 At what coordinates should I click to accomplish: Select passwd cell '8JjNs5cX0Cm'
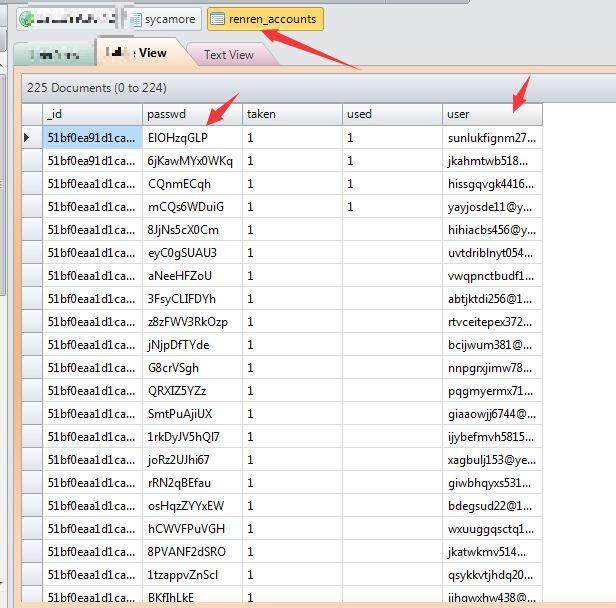point(192,229)
